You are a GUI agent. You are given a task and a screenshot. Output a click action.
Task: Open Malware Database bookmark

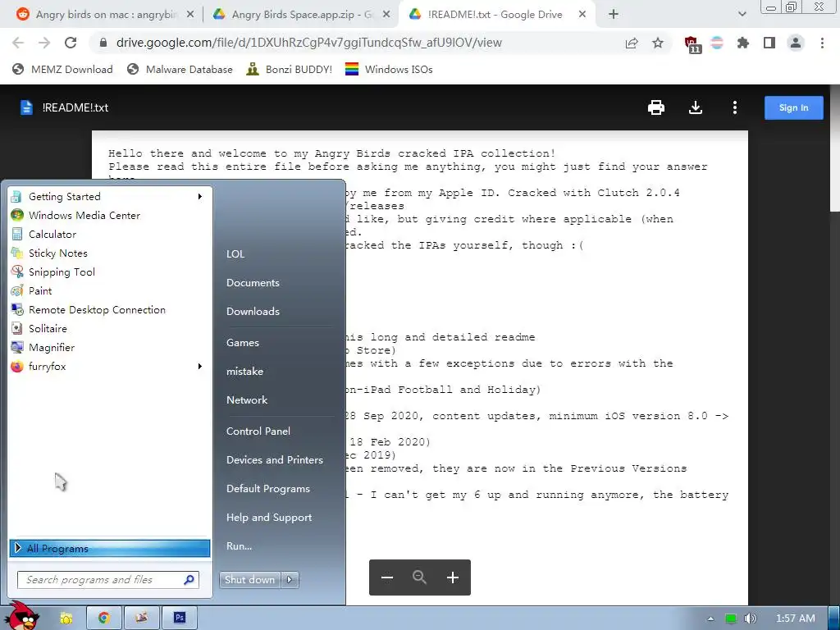coord(180,69)
